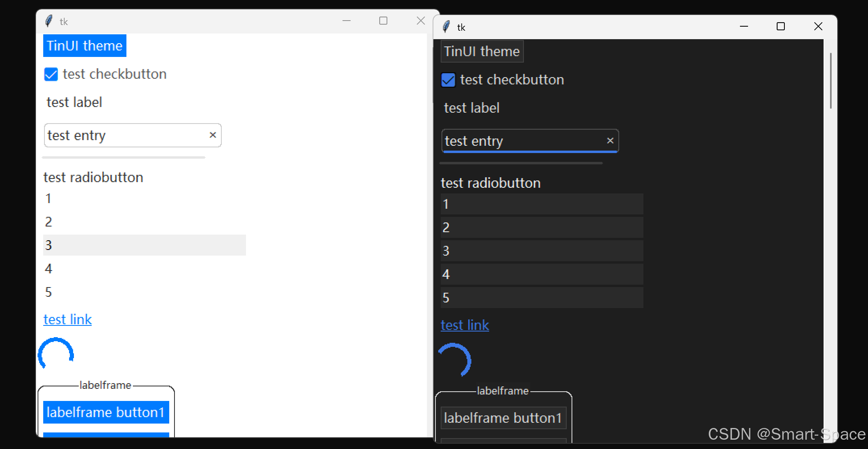Toggle the light window's test checkbutton
Viewport: 868px width, 449px height.
click(x=51, y=74)
